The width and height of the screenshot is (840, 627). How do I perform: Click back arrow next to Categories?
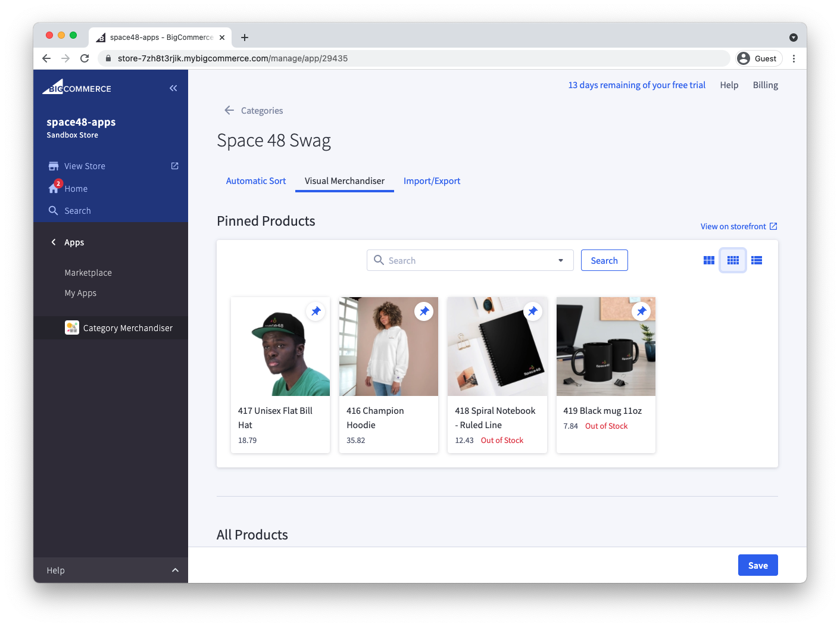point(229,110)
